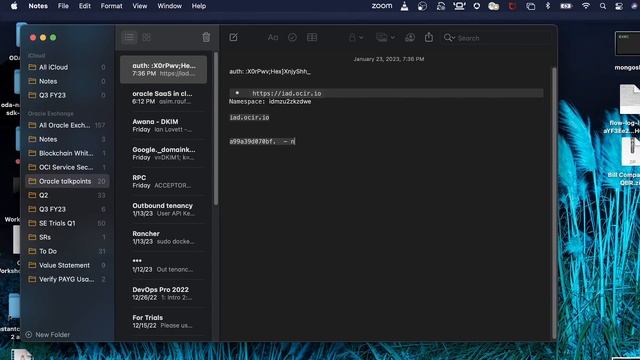Open Control Center in menu bar
Viewport: 640px width, 360px height.
pyautogui.click(x=619, y=6)
